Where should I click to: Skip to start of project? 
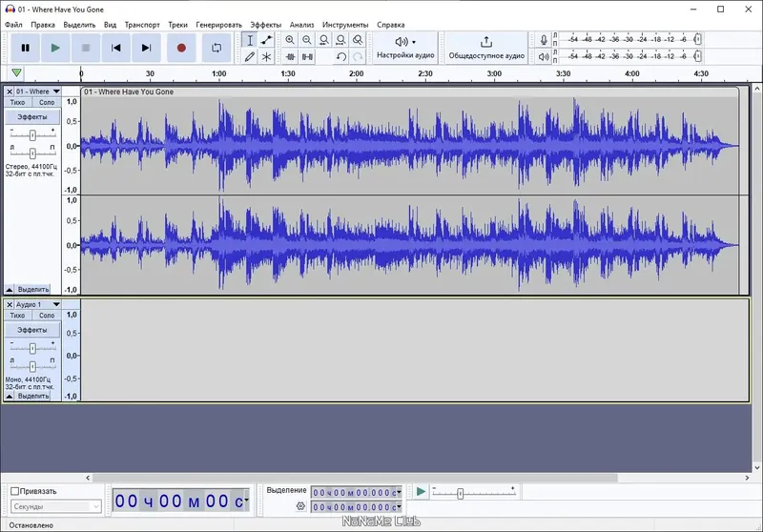click(x=115, y=48)
